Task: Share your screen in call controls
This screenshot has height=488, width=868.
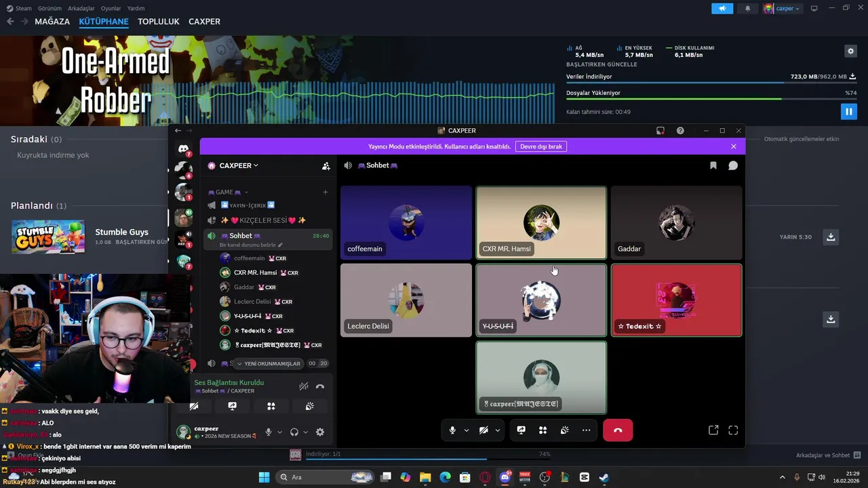Action: pyautogui.click(x=521, y=430)
